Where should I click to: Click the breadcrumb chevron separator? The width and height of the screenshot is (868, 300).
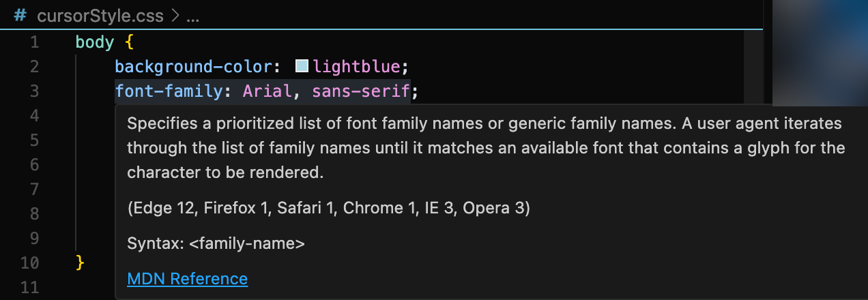[x=176, y=16]
